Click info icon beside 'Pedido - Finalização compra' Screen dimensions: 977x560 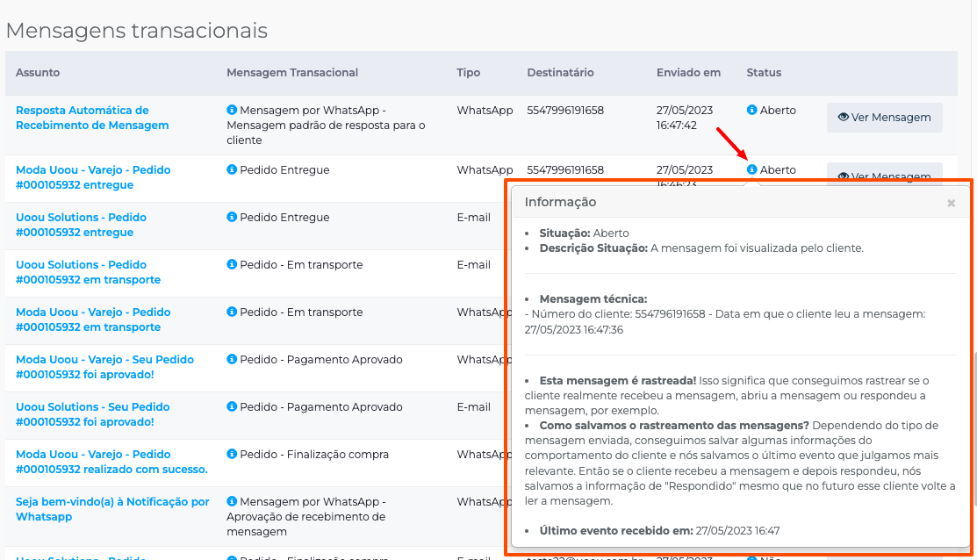(x=232, y=454)
